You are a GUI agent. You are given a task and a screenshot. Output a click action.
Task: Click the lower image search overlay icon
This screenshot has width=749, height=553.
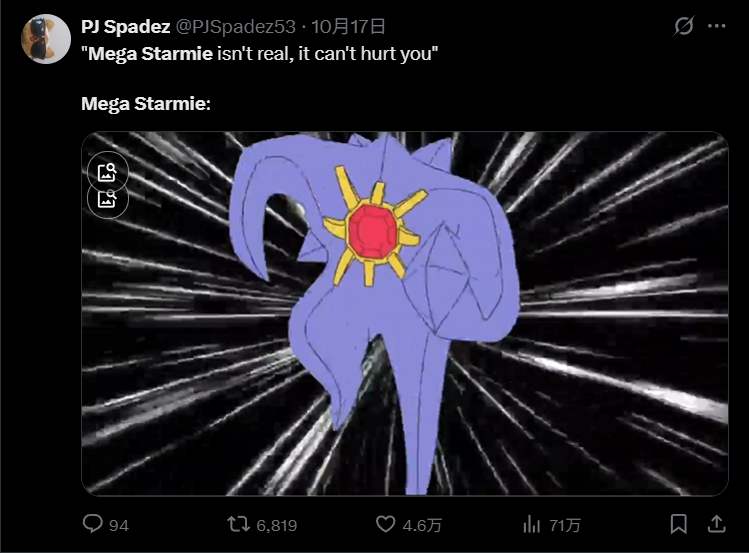point(107,200)
